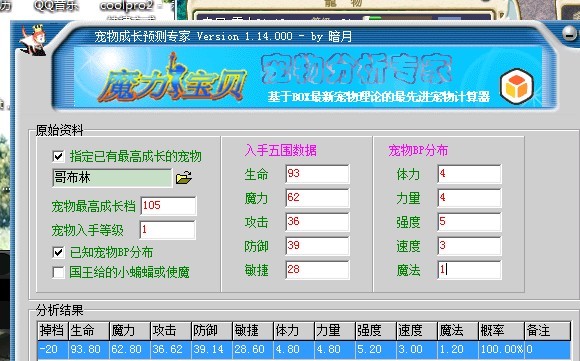Click the 备注 column header
Viewport: 580px width, 361px height.
pos(547,331)
